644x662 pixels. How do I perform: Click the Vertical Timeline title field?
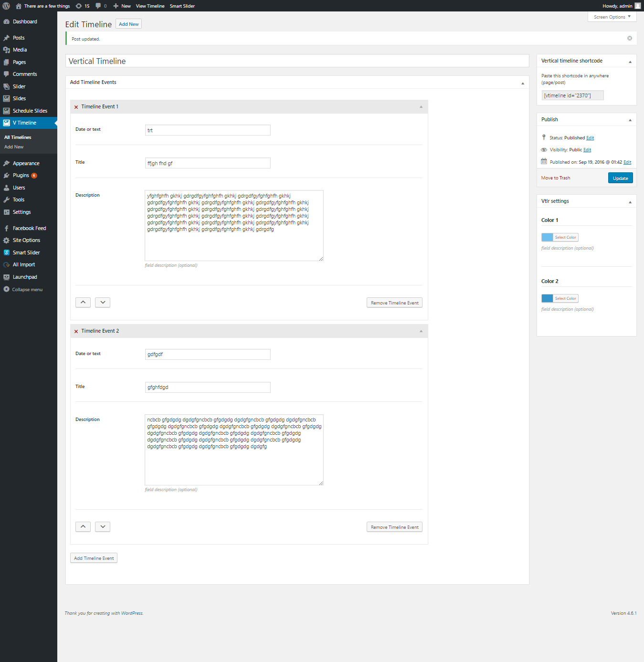(x=297, y=61)
